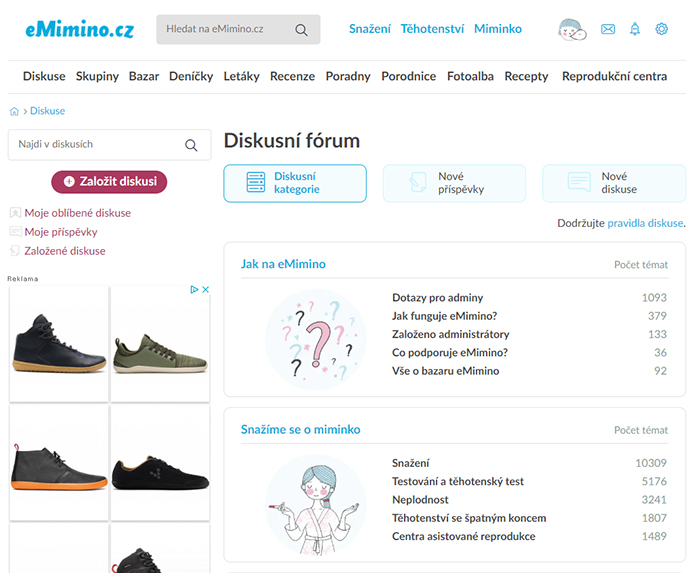The height and width of the screenshot is (573, 694).
Task: Close the ad with X icon
Action: coord(205,290)
